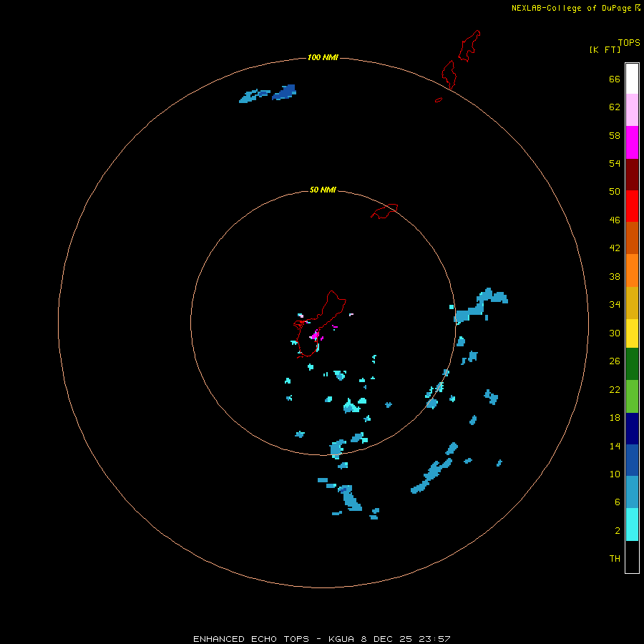Click the legend value 54

point(615,163)
